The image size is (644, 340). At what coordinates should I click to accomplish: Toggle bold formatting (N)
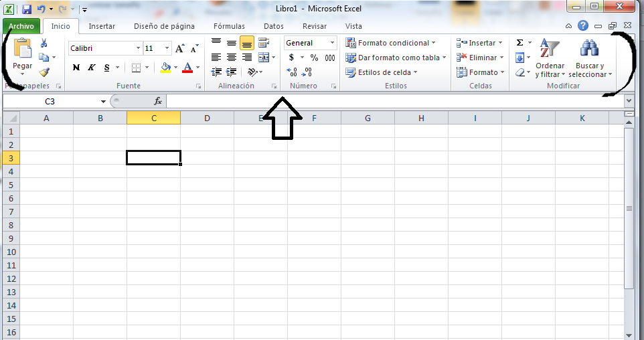point(76,68)
